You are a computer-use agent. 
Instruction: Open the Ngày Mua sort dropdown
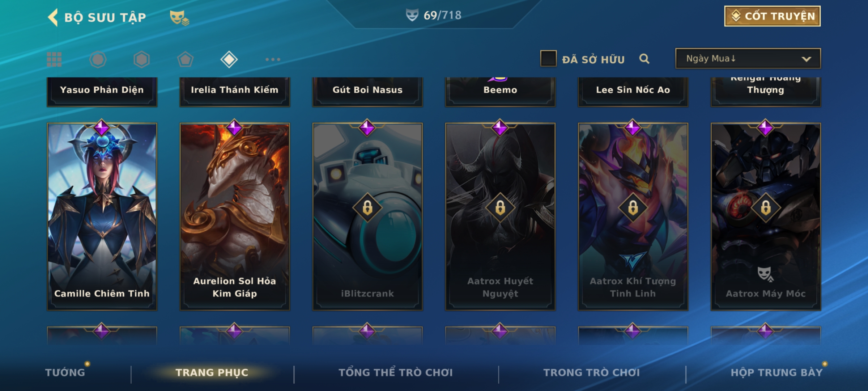[748, 58]
